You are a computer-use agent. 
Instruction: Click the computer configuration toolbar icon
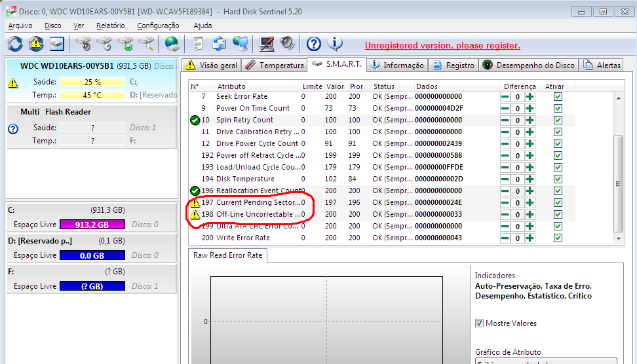pos(267,43)
